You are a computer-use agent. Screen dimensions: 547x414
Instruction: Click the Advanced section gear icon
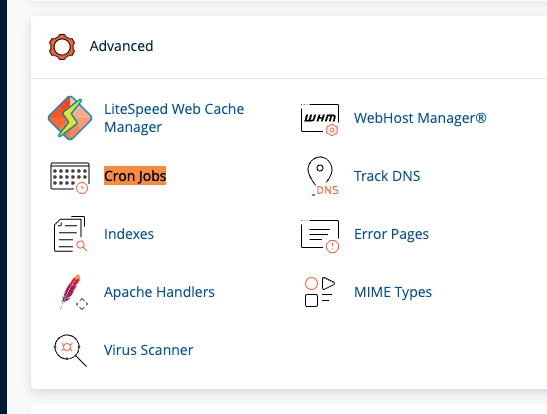click(x=62, y=47)
